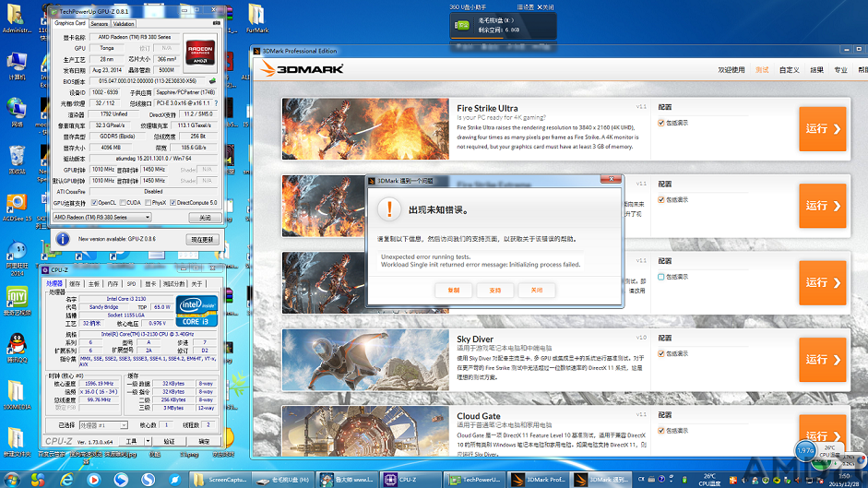Open the 关于 (About) tab in CPU-Z
The height and width of the screenshot is (488, 868).
click(196, 283)
